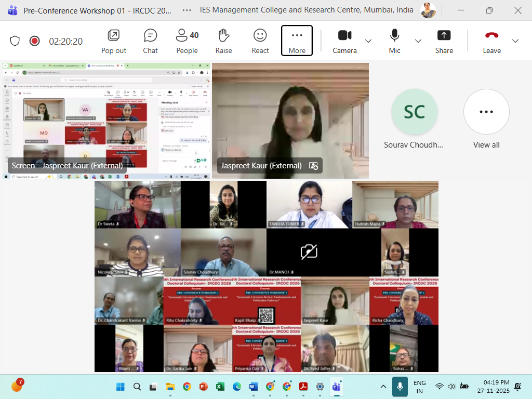Open Excel from taskbar

(220, 387)
